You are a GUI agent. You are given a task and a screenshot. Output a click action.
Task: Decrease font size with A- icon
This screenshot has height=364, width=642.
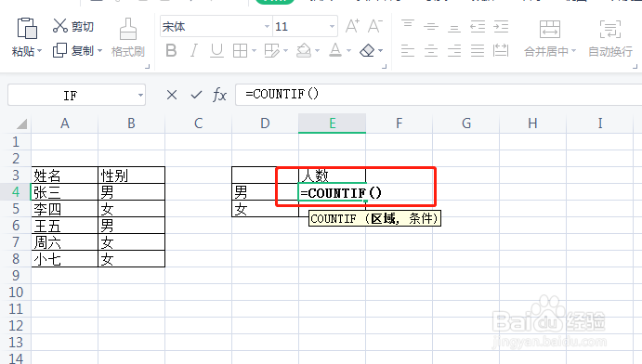(x=374, y=27)
